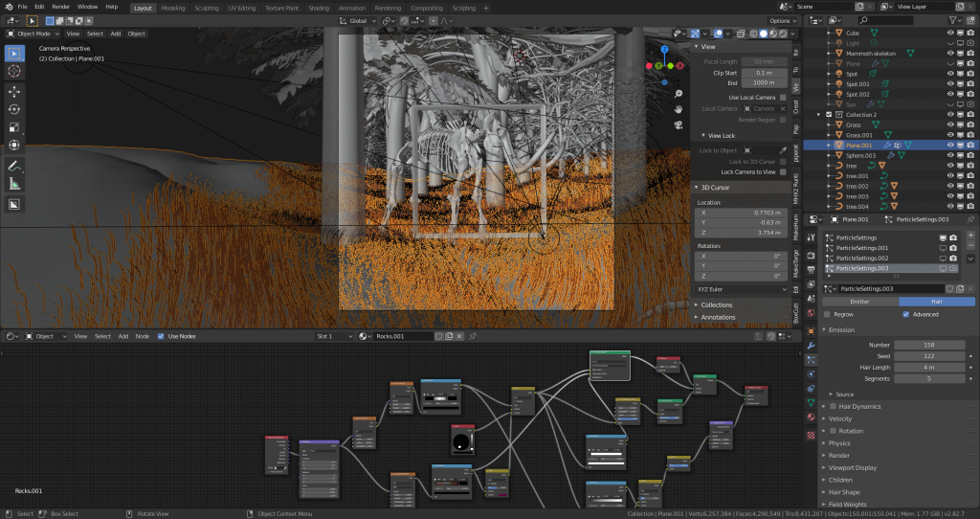Viewport: 980px width, 519px height.
Task: Open the Slot 1 material slot dropdown
Action: click(x=334, y=336)
